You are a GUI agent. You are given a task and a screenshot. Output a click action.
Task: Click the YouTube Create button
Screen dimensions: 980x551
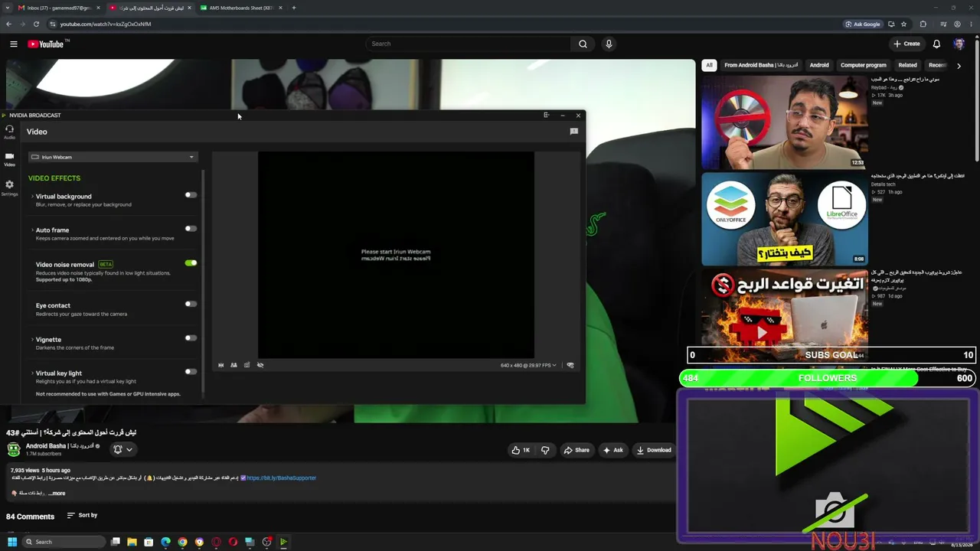[906, 44]
